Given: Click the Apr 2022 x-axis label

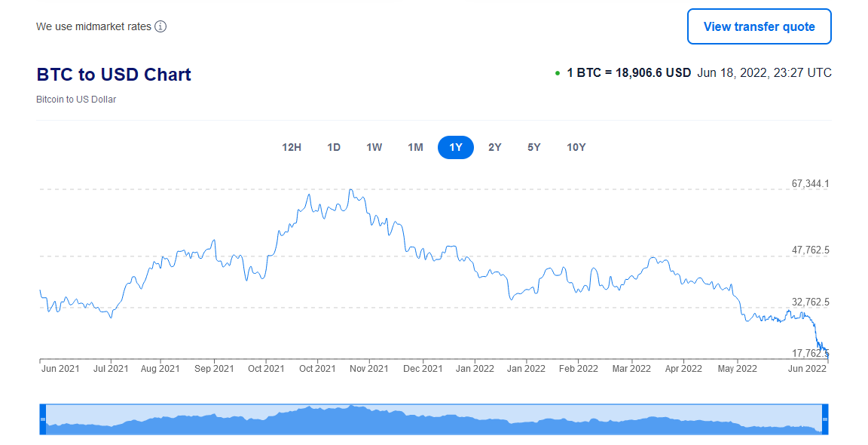Looking at the screenshot, I should 683,369.
